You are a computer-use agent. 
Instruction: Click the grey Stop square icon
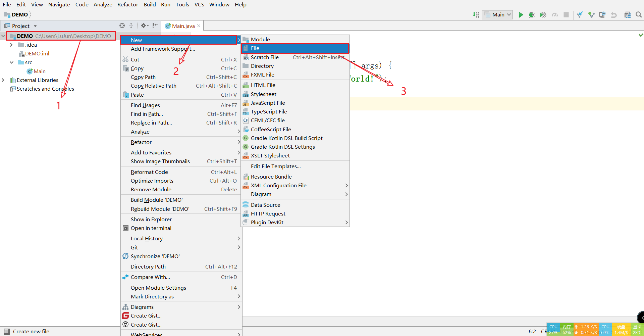click(566, 15)
